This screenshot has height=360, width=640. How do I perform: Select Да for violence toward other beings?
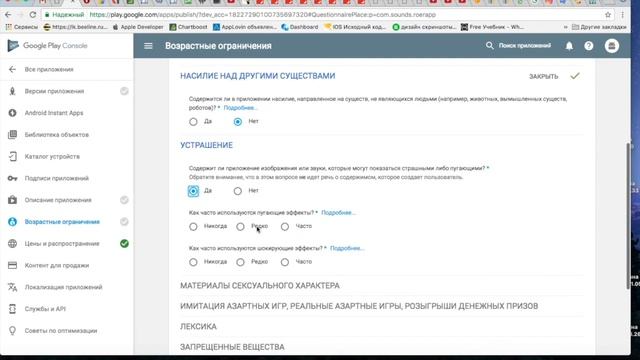click(193, 122)
